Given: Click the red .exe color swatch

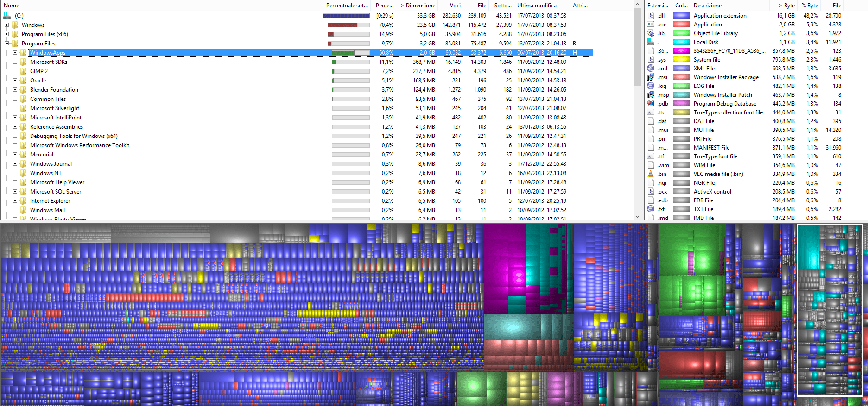Looking at the screenshot, I should tap(681, 25).
